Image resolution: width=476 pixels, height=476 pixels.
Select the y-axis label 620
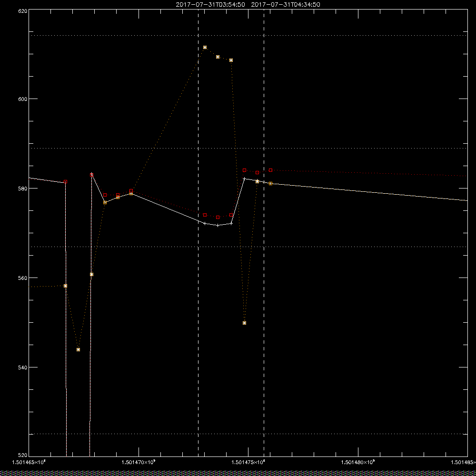click(23, 11)
